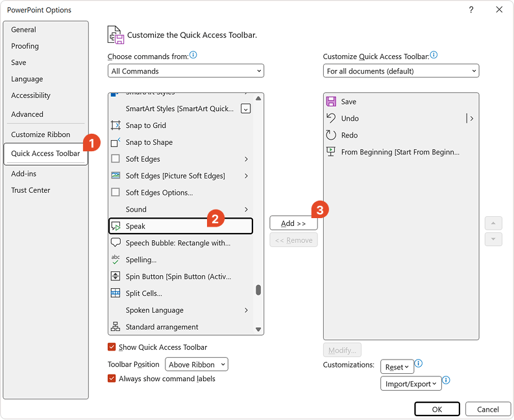Click the Snap to Grid icon

(x=116, y=125)
